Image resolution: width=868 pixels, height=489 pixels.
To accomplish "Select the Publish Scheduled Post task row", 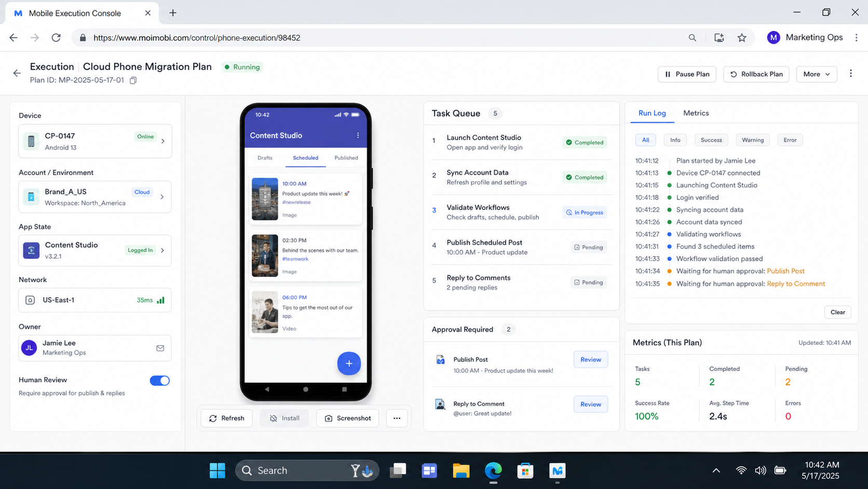I will [x=521, y=247].
